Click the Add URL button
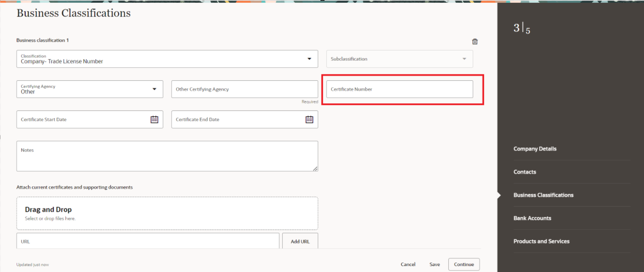This screenshot has width=644, height=272. (x=300, y=241)
